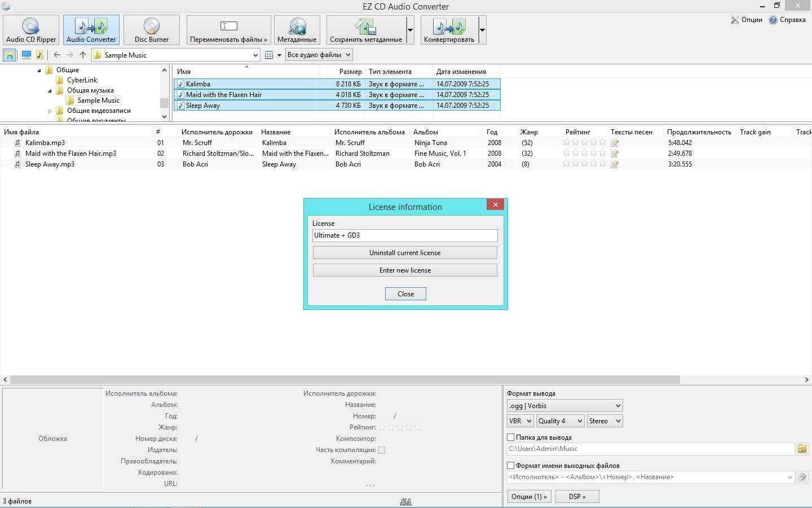The width and height of the screenshot is (812, 508).
Task: Open the Все аудио файлы filter dropdown
Action: pos(319,55)
